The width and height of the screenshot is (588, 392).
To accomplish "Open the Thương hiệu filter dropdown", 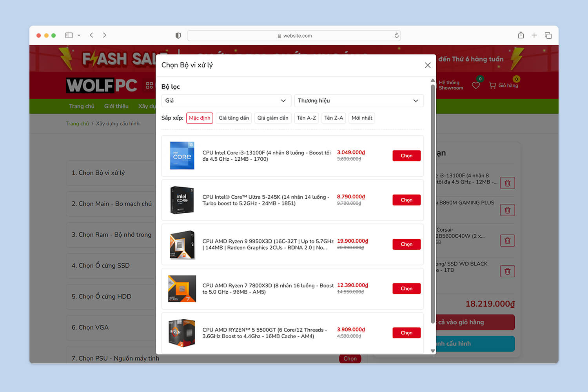I will point(359,101).
